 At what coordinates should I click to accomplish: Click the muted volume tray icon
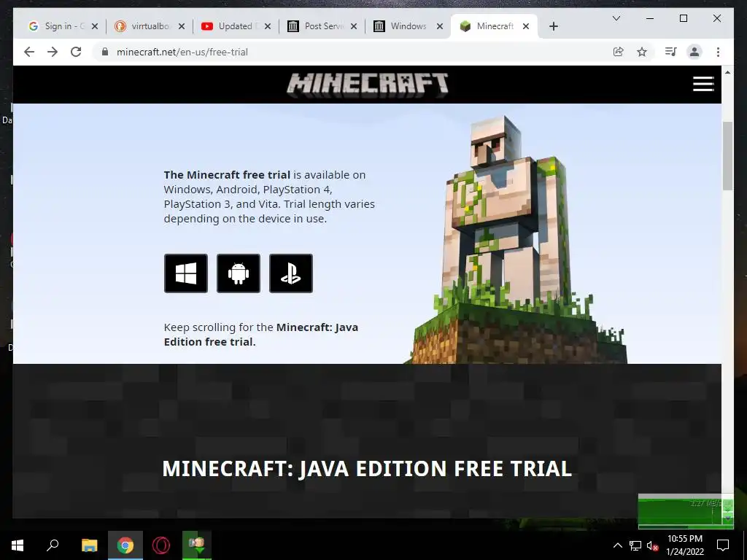coord(653,545)
